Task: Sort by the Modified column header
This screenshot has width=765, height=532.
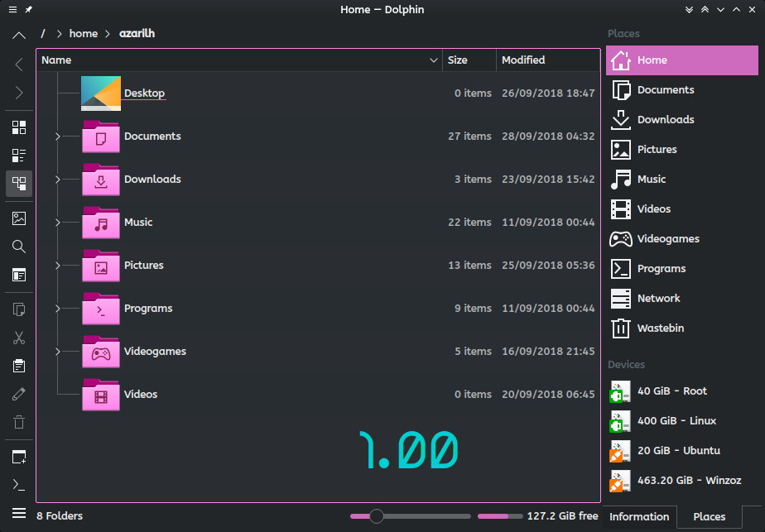Action: 548,60
